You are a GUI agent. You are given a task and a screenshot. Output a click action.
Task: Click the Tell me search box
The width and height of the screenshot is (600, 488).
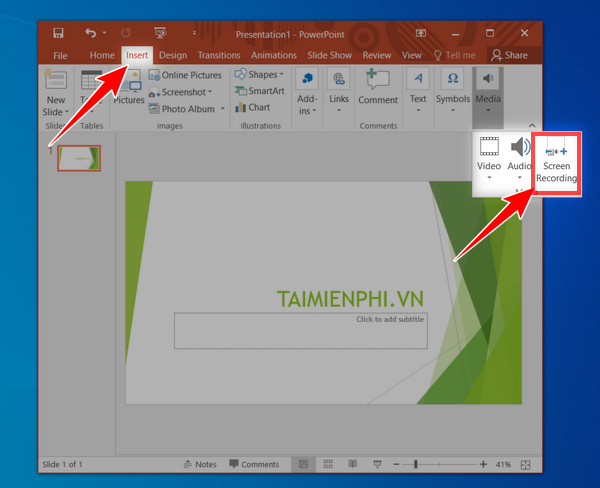pyautogui.click(x=455, y=55)
